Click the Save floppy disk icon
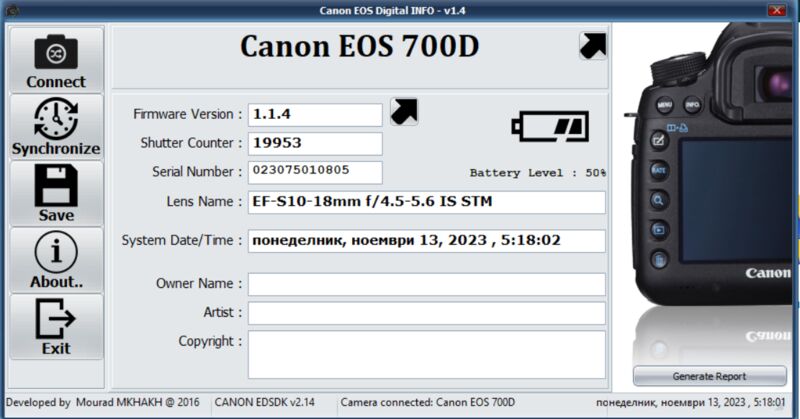 pyautogui.click(x=56, y=193)
